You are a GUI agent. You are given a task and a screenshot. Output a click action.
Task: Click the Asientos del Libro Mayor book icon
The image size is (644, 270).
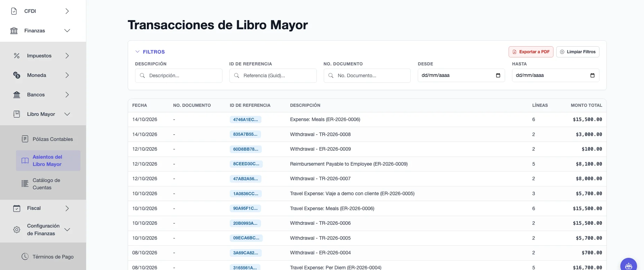(x=25, y=161)
